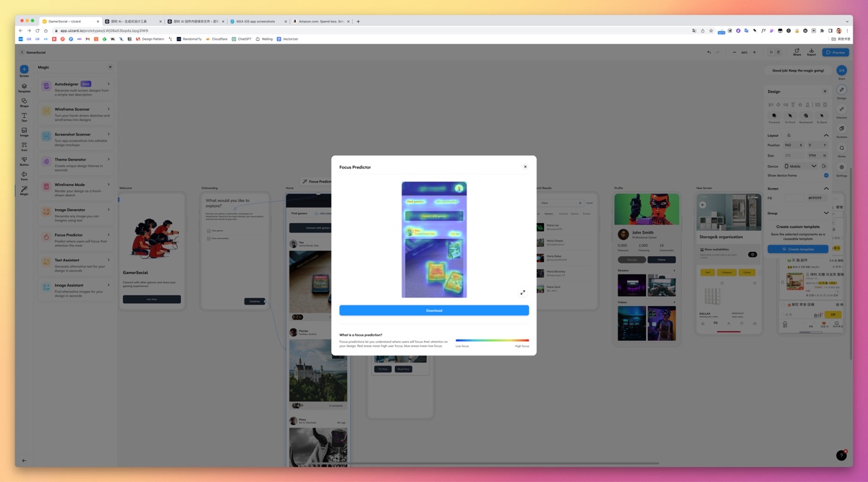Toggle the Show availabilities switch

[x=752, y=254]
